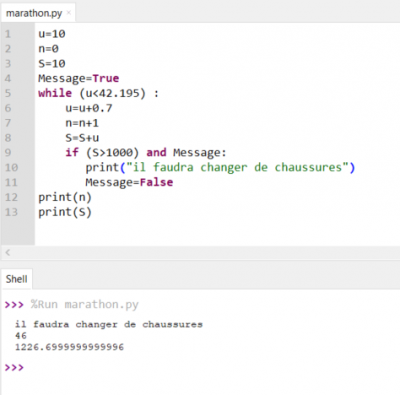400x395 pixels.
Task: Click the '46' output line in Shell
Action: tap(21, 336)
